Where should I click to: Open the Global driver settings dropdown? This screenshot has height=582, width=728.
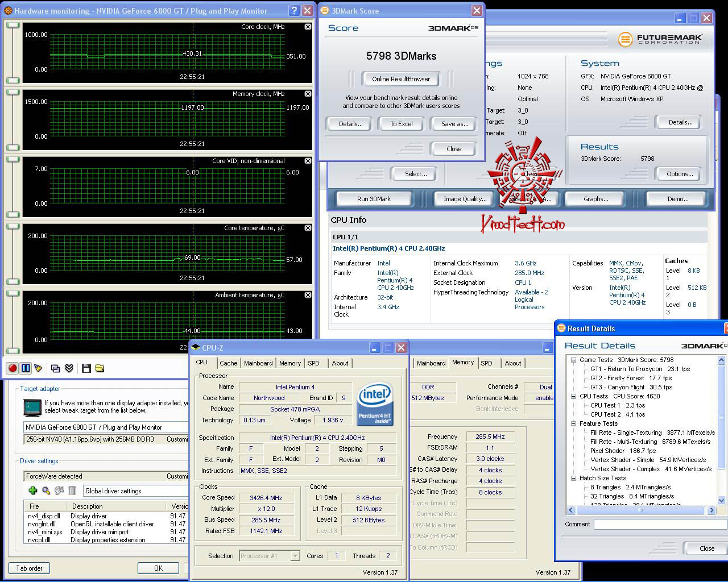[135, 490]
